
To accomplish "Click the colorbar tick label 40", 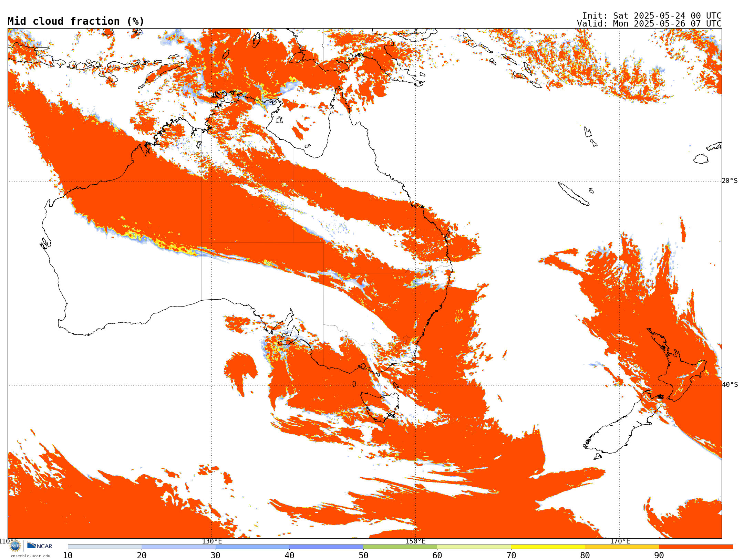I will (x=289, y=556).
